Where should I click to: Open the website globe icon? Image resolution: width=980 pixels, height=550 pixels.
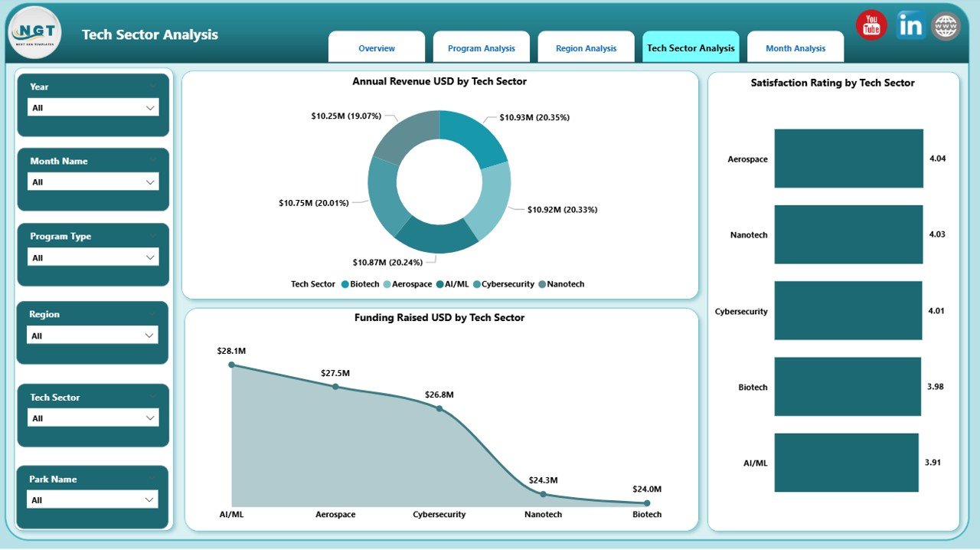coord(946,26)
